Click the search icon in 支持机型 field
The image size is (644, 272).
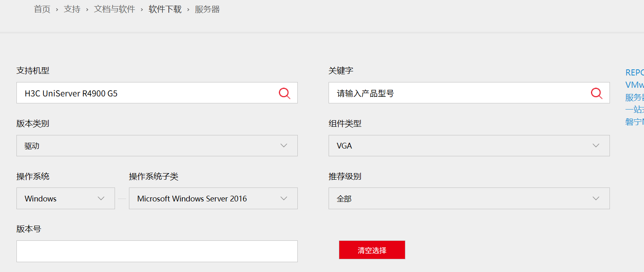coord(284,93)
